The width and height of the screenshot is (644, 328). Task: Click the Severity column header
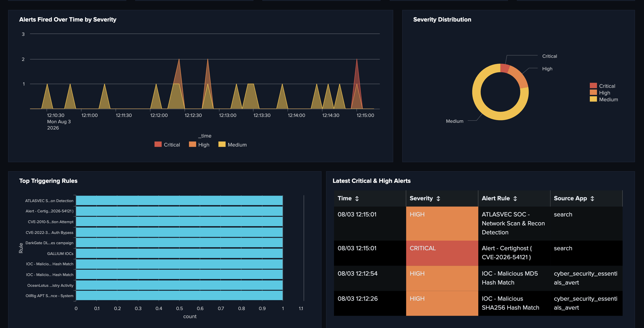point(442,199)
